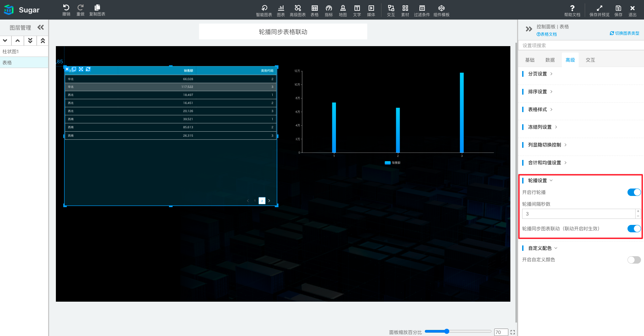Expand 列显隐切换控制 section
The height and width of the screenshot is (336, 644).
click(x=547, y=145)
